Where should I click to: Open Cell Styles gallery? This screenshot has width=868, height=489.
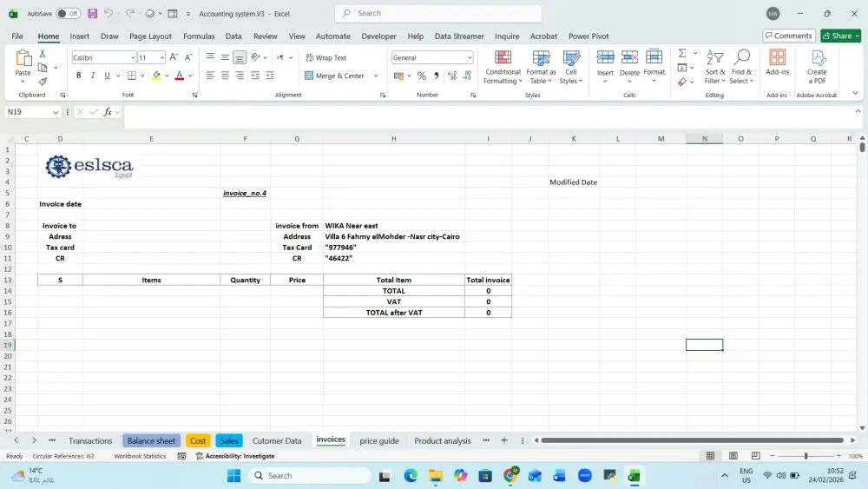[571, 67]
